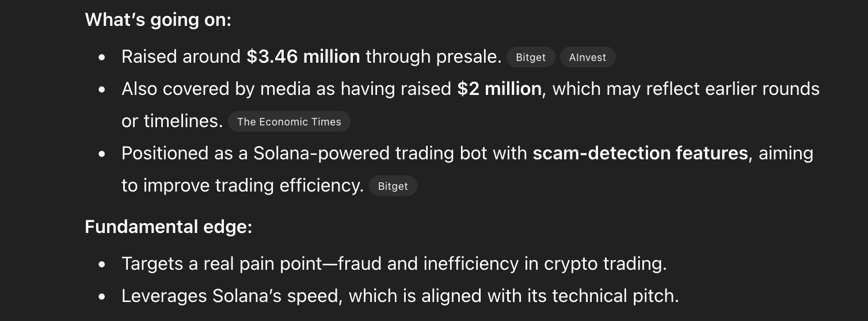Open Bitget citation after "trading efficiency"

393,186
